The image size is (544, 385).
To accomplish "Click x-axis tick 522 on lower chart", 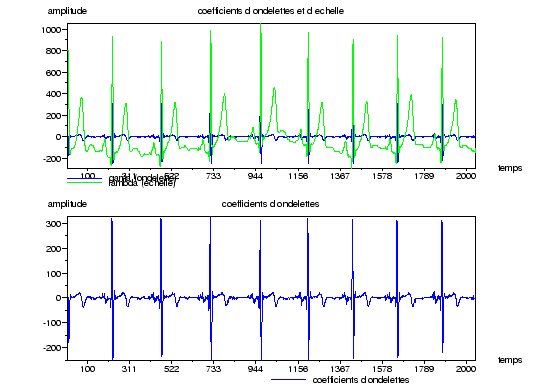I will click(x=171, y=369).
